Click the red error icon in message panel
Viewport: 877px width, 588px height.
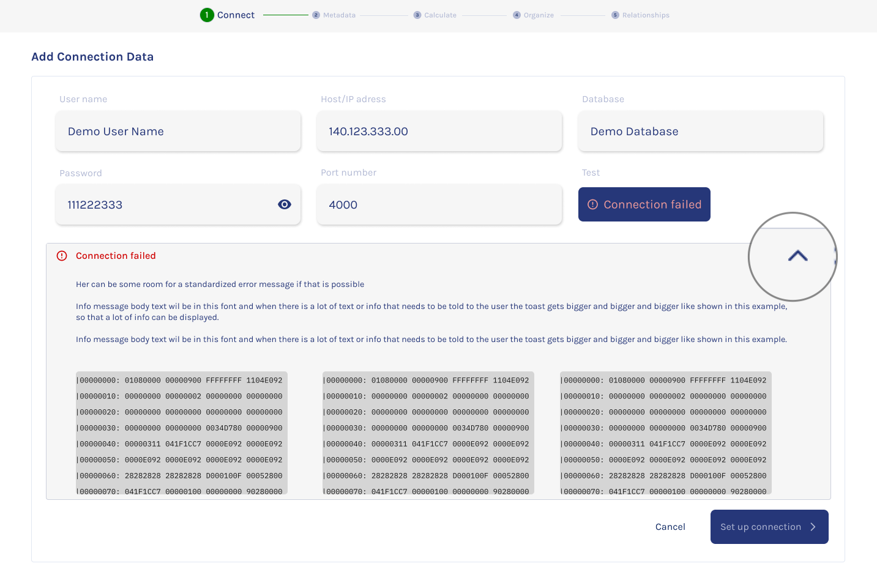[x=62, y=256]
